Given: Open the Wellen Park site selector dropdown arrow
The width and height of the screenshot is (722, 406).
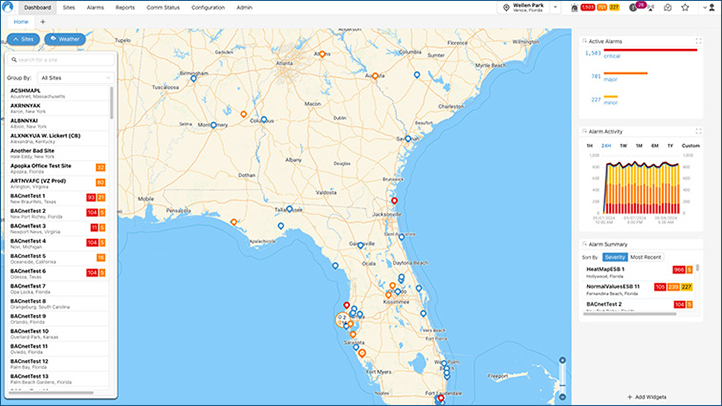Looking at the screenshot, I should (x=555, y=7).
